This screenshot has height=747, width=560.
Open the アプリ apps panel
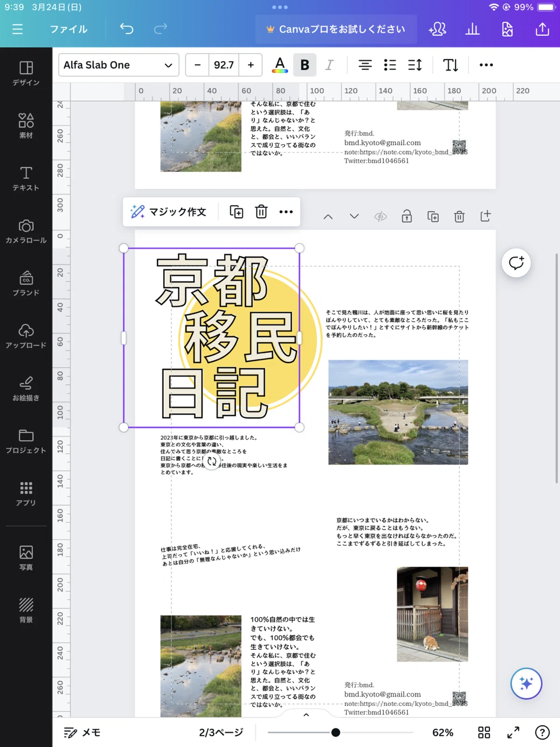coord(26,493)
